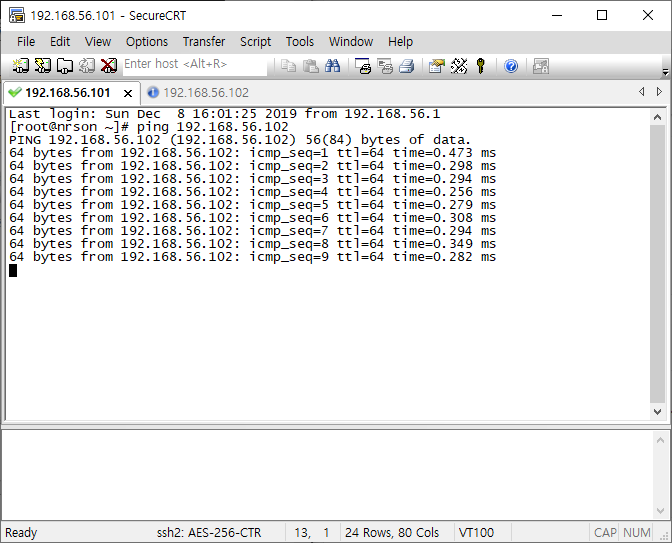Click inside the lower command window pane

click(x=327, y=475)
